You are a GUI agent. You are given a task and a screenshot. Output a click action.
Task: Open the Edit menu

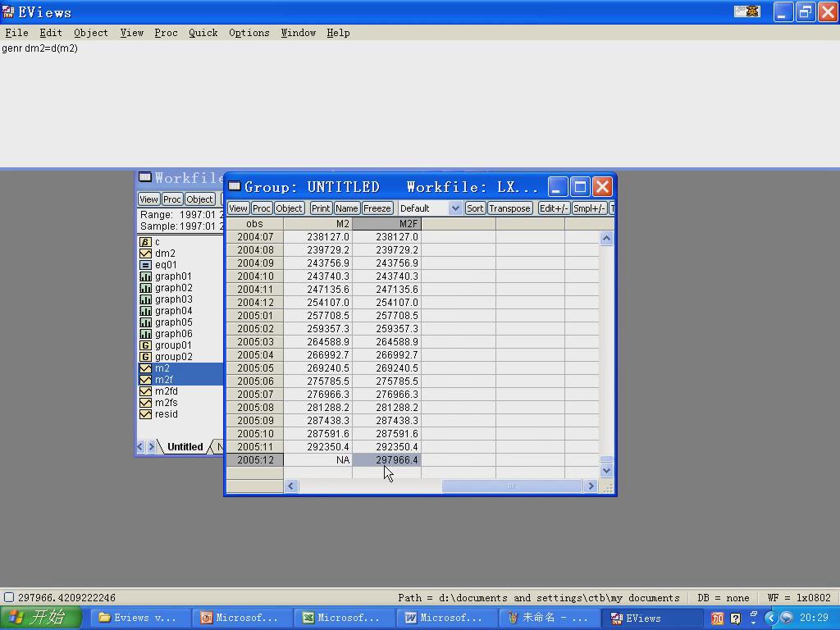(51, 33)
